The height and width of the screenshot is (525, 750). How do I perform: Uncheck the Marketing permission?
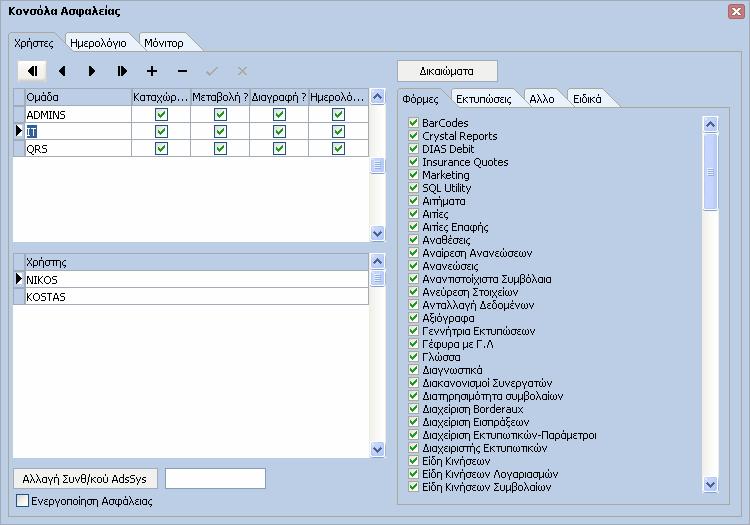tap(414, 175)
